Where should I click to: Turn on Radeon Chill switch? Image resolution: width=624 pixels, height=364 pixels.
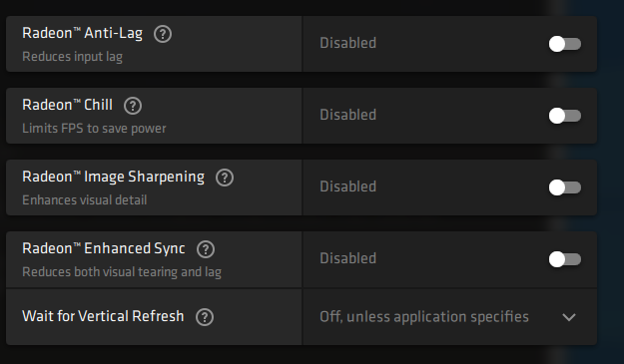565,116
